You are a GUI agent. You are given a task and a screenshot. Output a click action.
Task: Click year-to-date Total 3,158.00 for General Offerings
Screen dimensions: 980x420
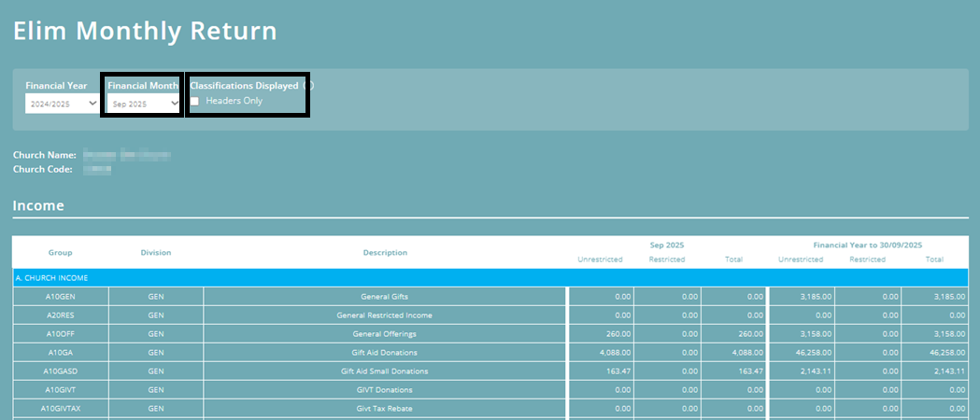(951, 334)
